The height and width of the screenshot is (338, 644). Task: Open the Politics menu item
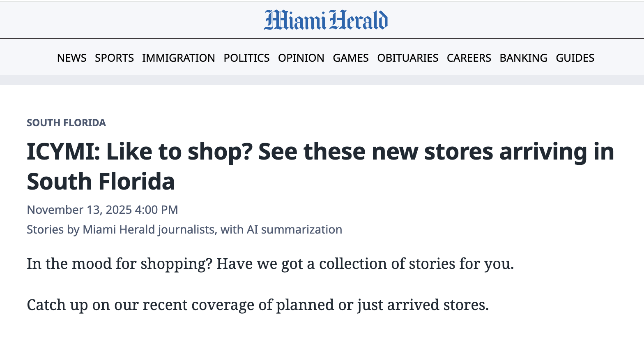pyautogui.click(x=246, y=58)
